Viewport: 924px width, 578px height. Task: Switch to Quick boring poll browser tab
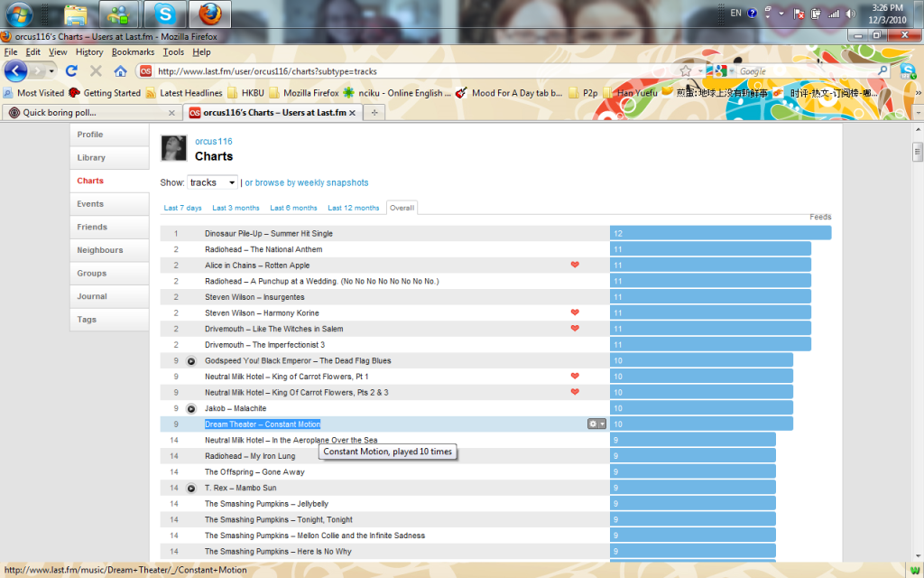(91, 113)
